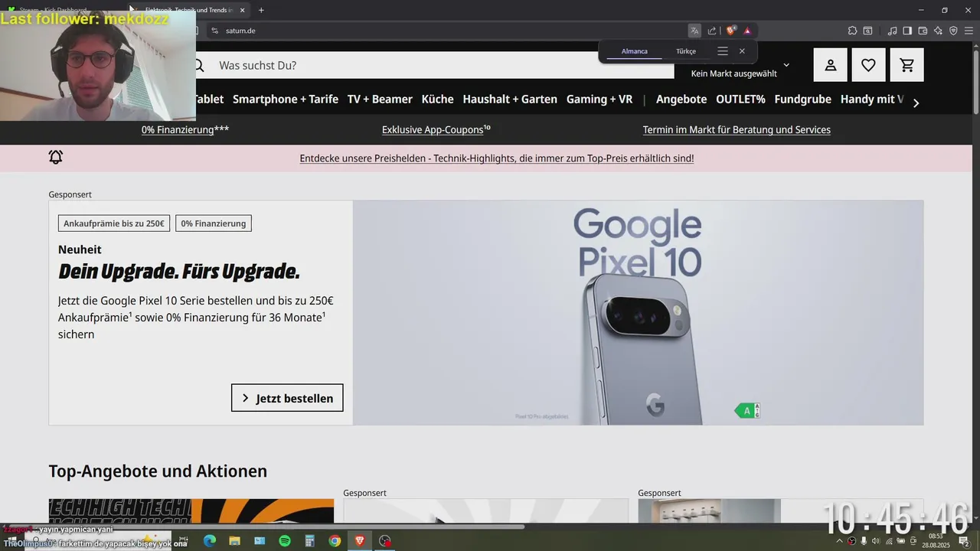Click the Brave Rewards triangle icon
The height and width of the screenshot is (551, 980).
(x=747, y=31)
